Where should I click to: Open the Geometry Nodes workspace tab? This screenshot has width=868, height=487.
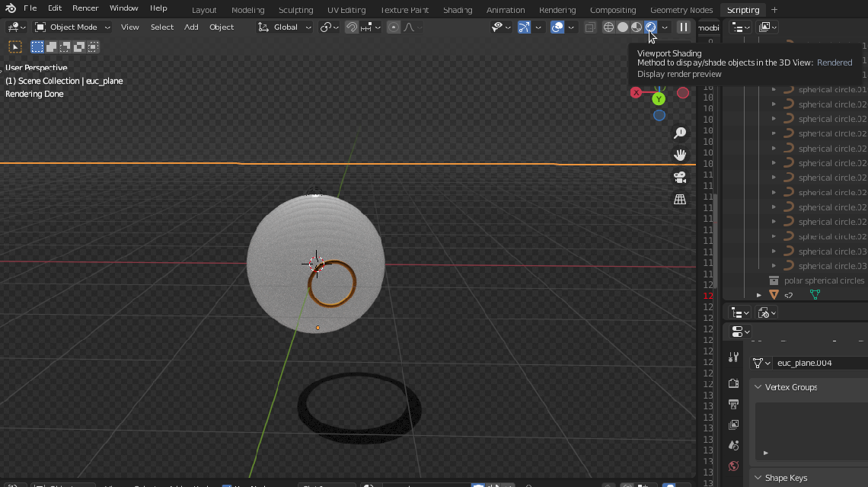click(x=681, y=10)
